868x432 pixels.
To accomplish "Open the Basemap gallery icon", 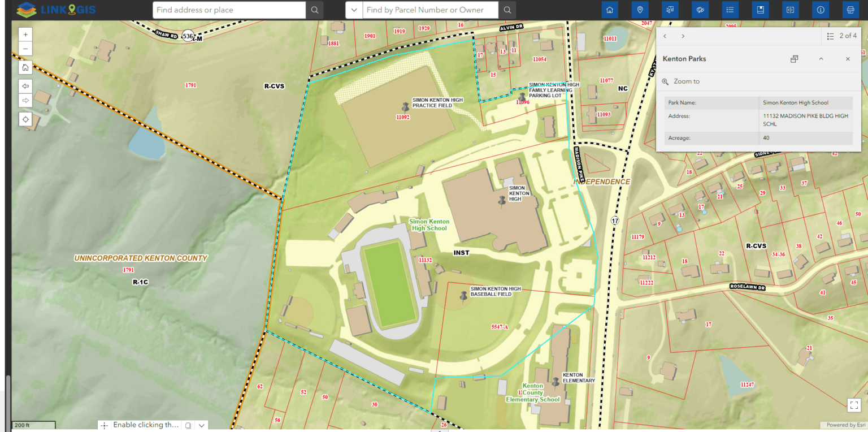I will (700, 10).
